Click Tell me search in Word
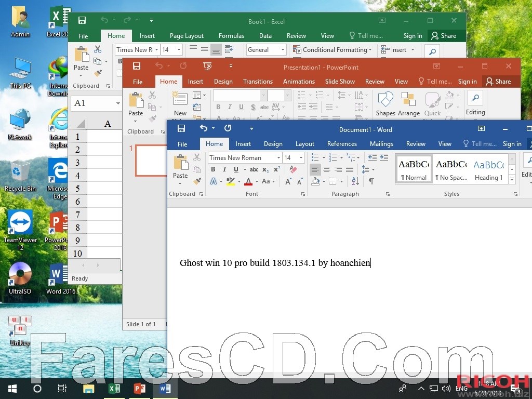532x399 pixels. [x=480, y=144]
